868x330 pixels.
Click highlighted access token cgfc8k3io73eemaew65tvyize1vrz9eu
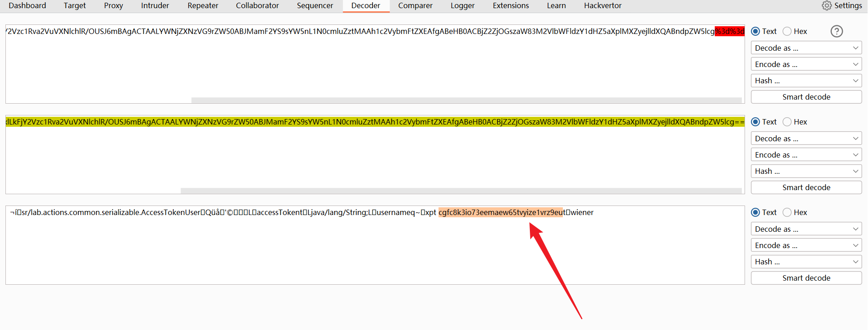pyautogui.click(x=500, y=212)
